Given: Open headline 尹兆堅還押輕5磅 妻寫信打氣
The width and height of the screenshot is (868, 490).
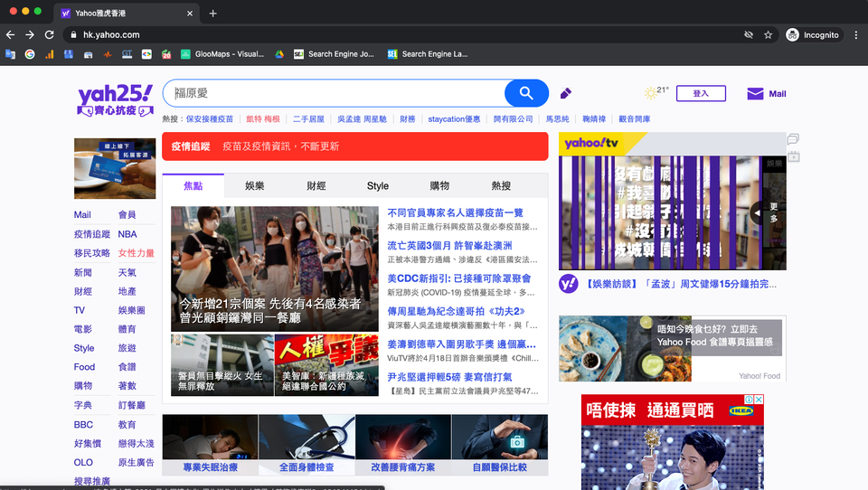Looking at the screenshot, I should [x=449, y=377].
